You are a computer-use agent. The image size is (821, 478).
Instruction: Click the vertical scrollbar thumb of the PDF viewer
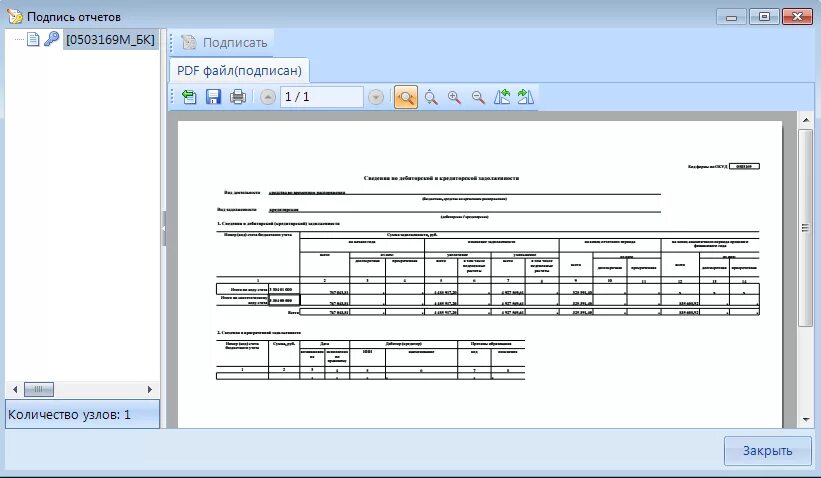(806, 228)
